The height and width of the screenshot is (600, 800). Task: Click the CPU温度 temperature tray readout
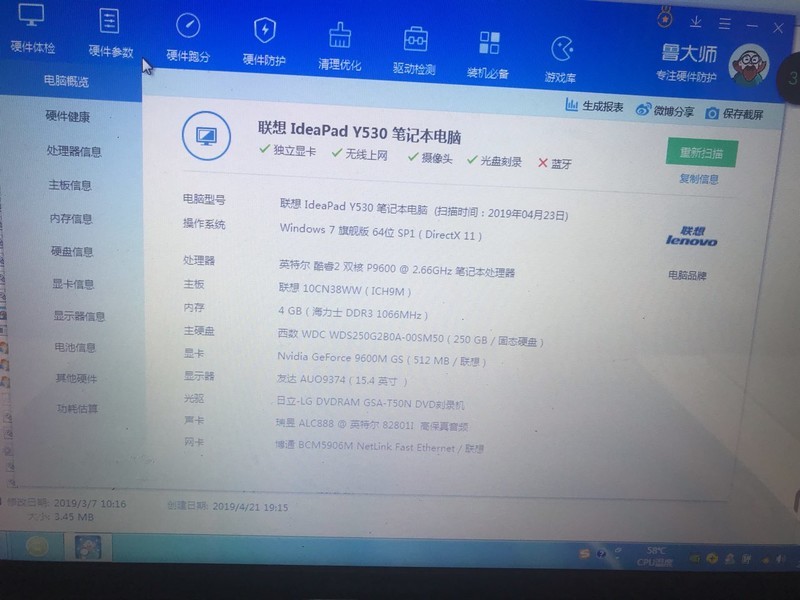[x=655, y=557]
